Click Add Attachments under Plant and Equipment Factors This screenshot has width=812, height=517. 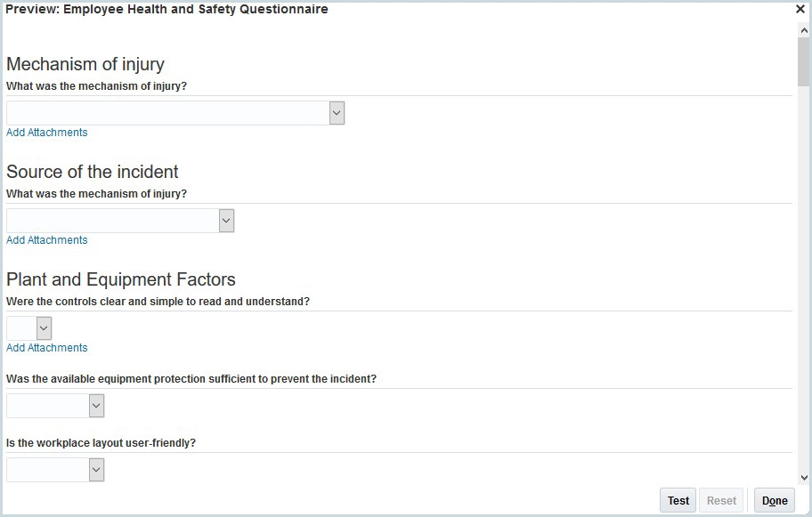coord(47,348)
